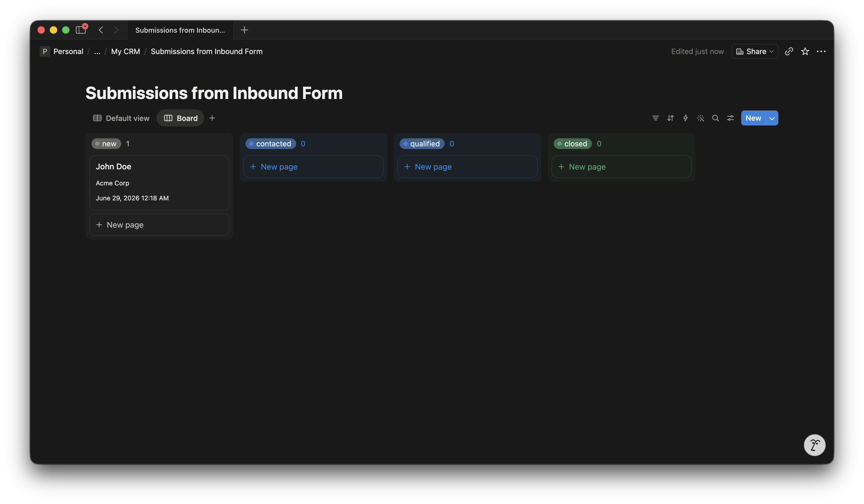Open Personal breadcrumb link
Viewport: 864px width, 504px height.
point(68,51)
